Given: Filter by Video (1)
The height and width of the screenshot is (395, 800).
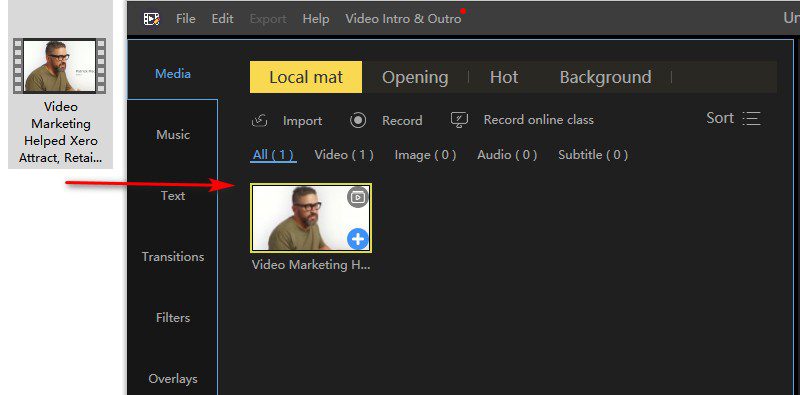Looking at the screenshot, I should click(344, 155).
